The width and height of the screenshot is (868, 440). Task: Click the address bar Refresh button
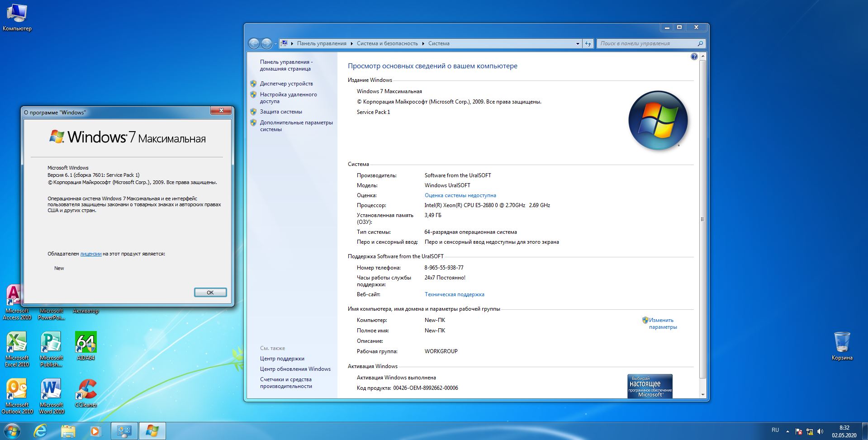588,43
